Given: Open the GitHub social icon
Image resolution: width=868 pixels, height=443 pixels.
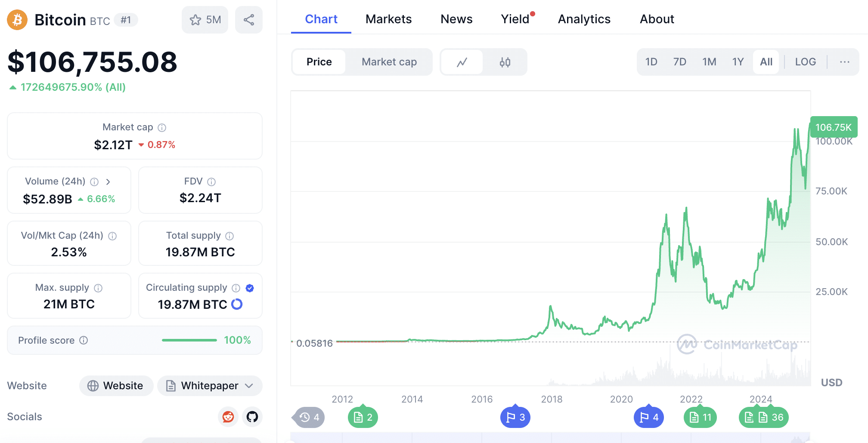Looking at the screenshot, I should 252,417.
